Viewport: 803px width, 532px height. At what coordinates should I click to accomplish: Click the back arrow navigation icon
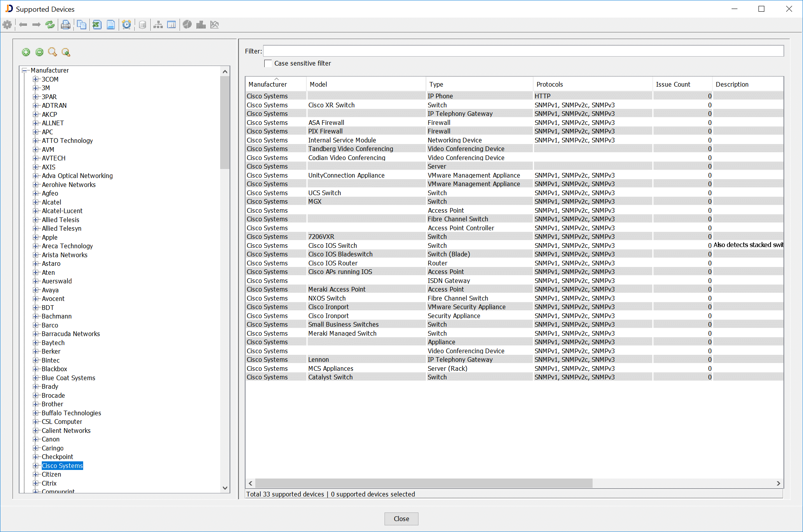[23, 24]
